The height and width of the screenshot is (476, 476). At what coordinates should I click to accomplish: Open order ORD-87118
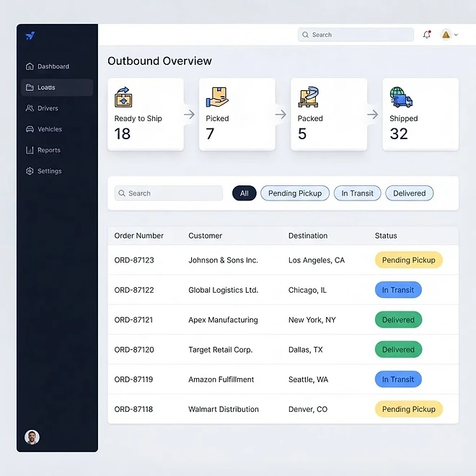(x=133, y=409)
